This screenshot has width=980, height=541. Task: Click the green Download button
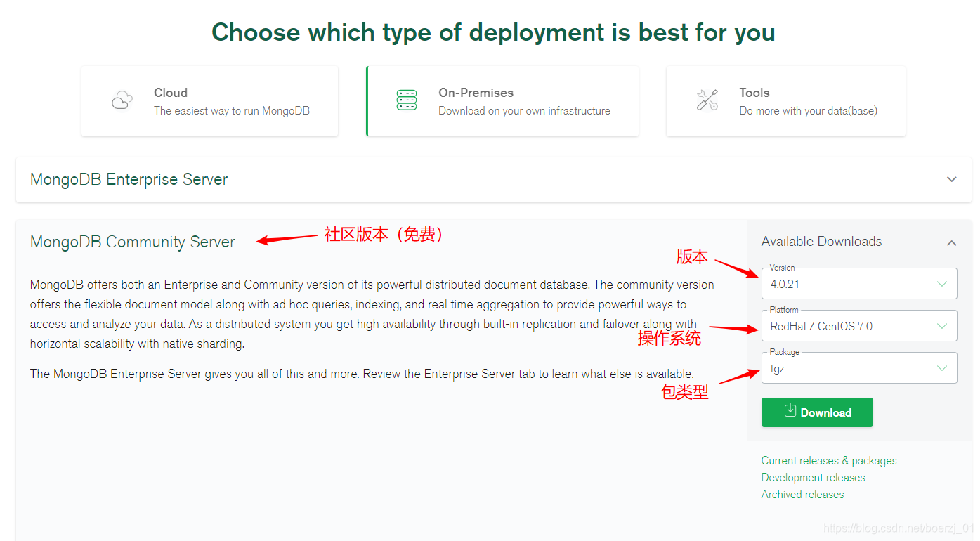(x=817, y=412)
